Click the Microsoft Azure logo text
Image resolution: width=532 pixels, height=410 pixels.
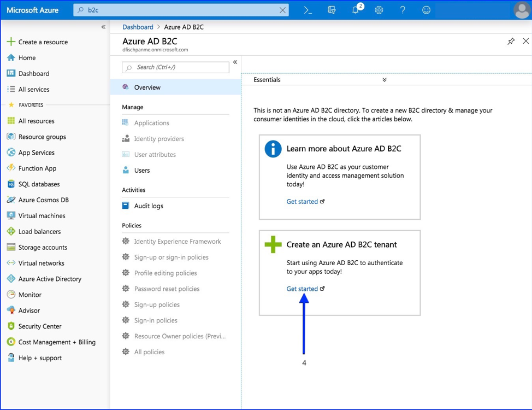coord(33,10)
